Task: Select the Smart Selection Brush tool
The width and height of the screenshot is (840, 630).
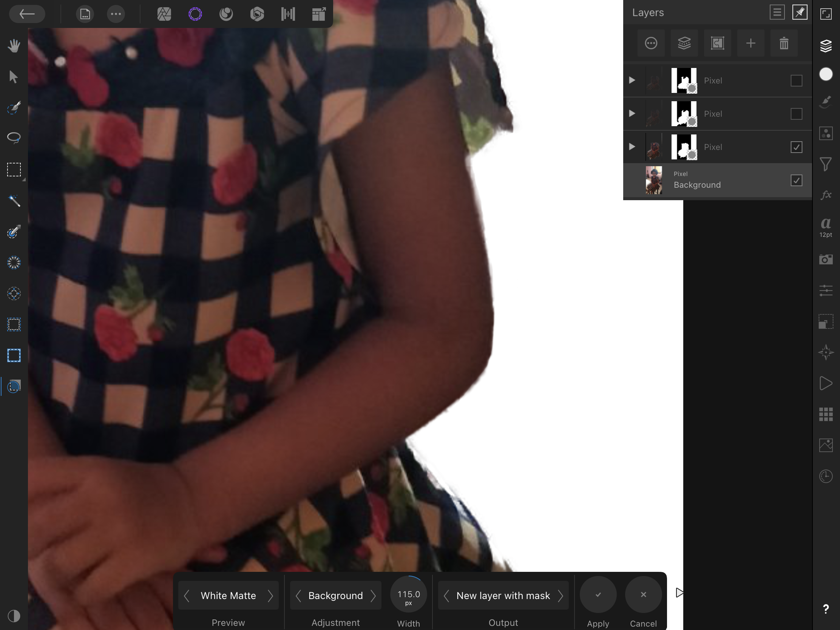Action: 14,108
